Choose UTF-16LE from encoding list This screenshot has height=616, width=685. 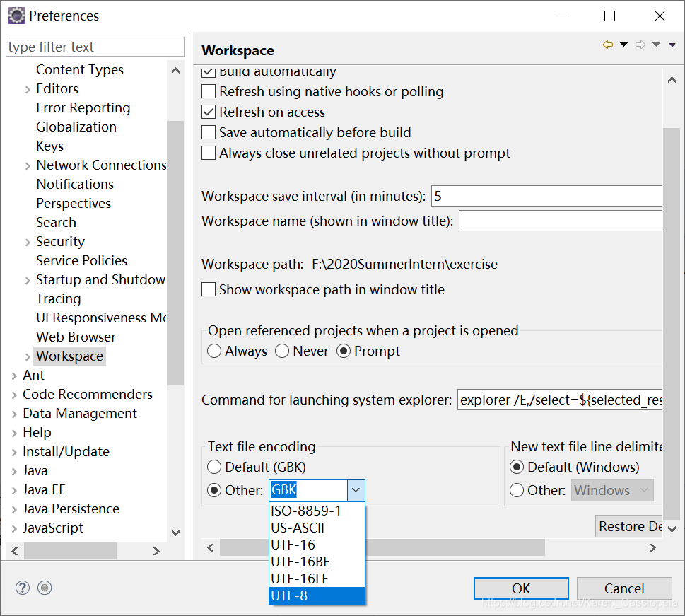317,579
